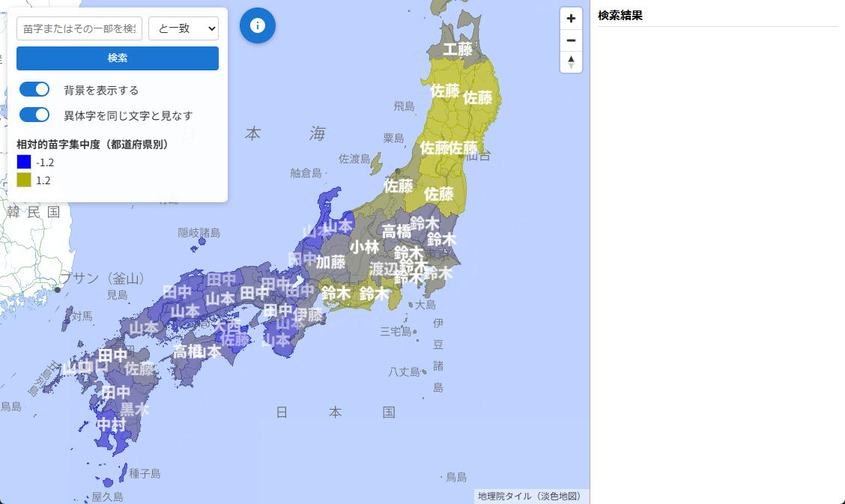Click the blue -1.2 legend swatch
845x504 pixels.
pos(23,162)
